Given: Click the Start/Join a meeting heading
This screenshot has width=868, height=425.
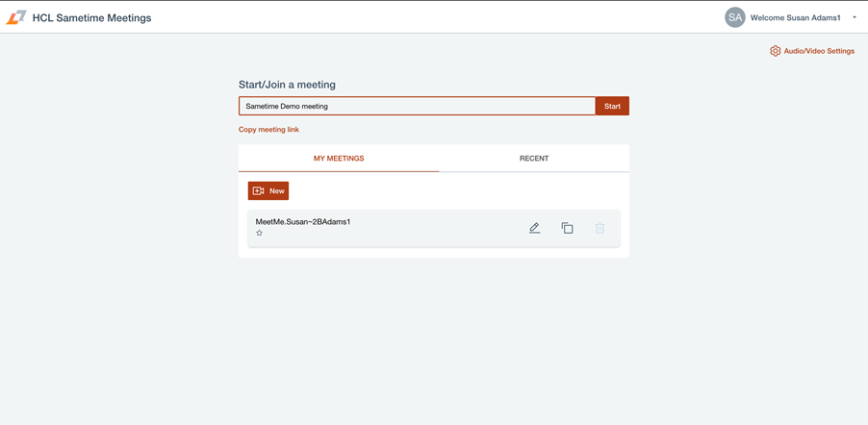Looking at the screenshot, I should 287,85.
